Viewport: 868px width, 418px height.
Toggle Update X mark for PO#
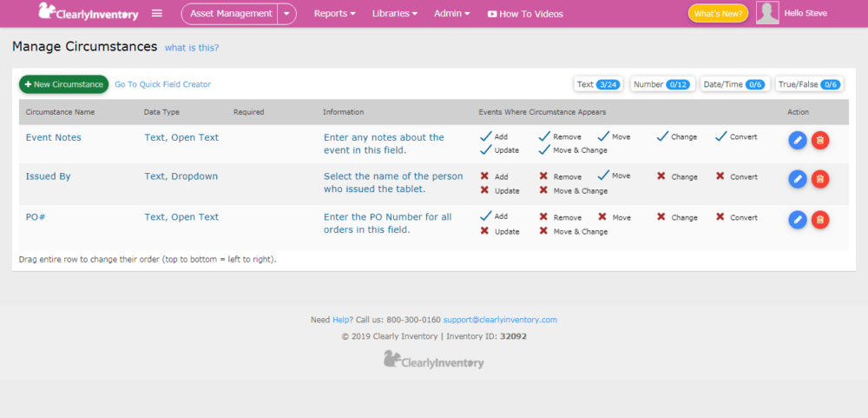click(485, 231)
